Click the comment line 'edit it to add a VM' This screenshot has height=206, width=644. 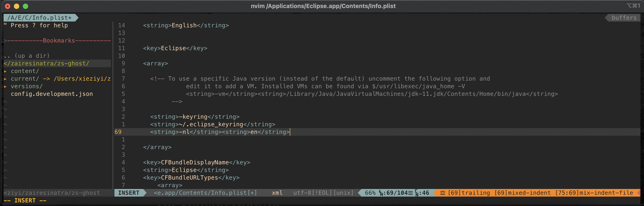[325, 86]
